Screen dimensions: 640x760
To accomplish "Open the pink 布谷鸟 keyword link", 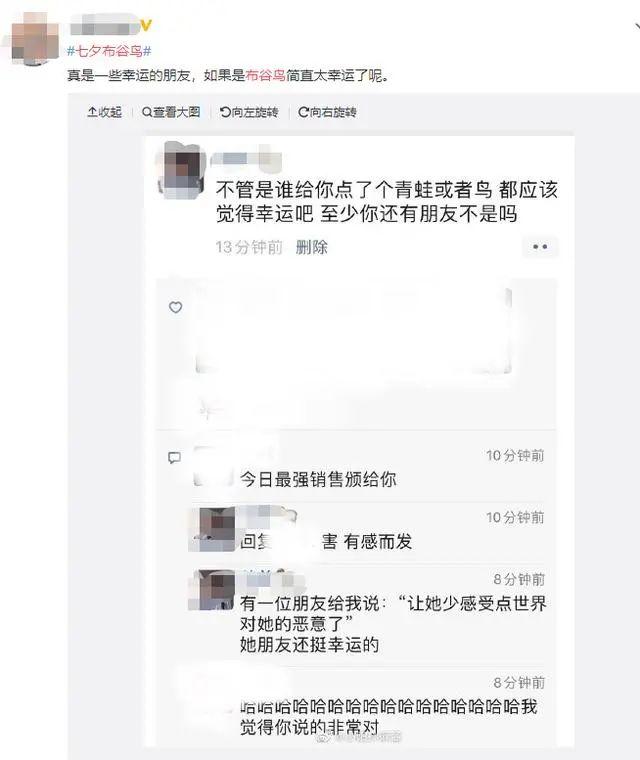I will click(x=265, y=75).
